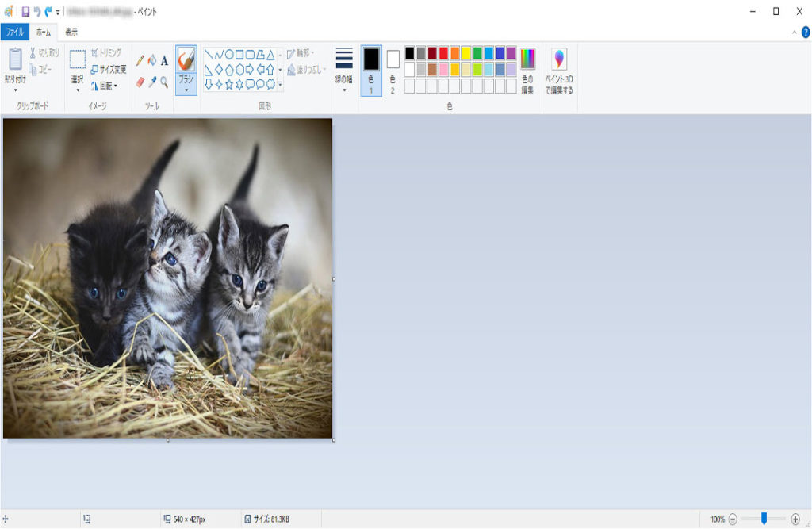Screen dimensions: 812x529
Task: Choose the Fill with color bucket tool
Action: pos(152,60)
